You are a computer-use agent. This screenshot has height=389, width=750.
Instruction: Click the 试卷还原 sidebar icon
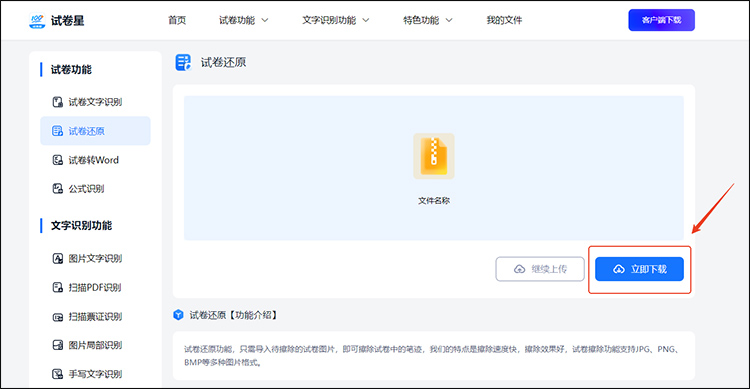tap(57, 131)
